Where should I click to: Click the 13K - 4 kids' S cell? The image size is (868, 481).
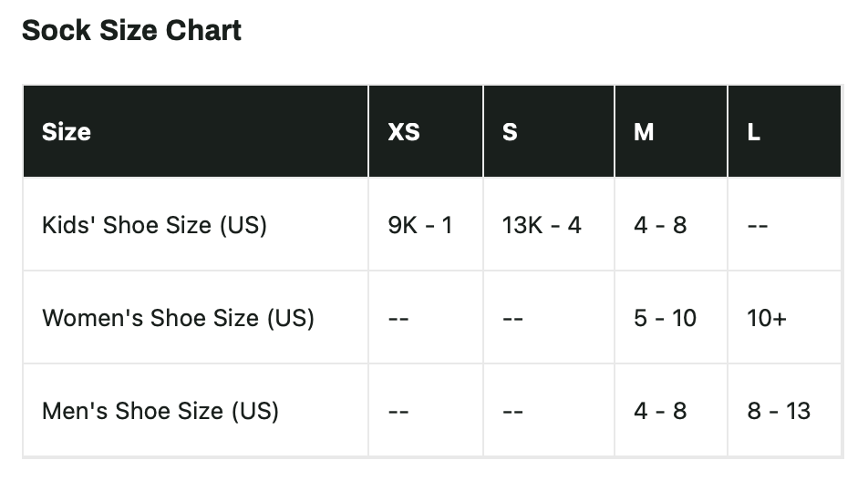pos(549,224)
